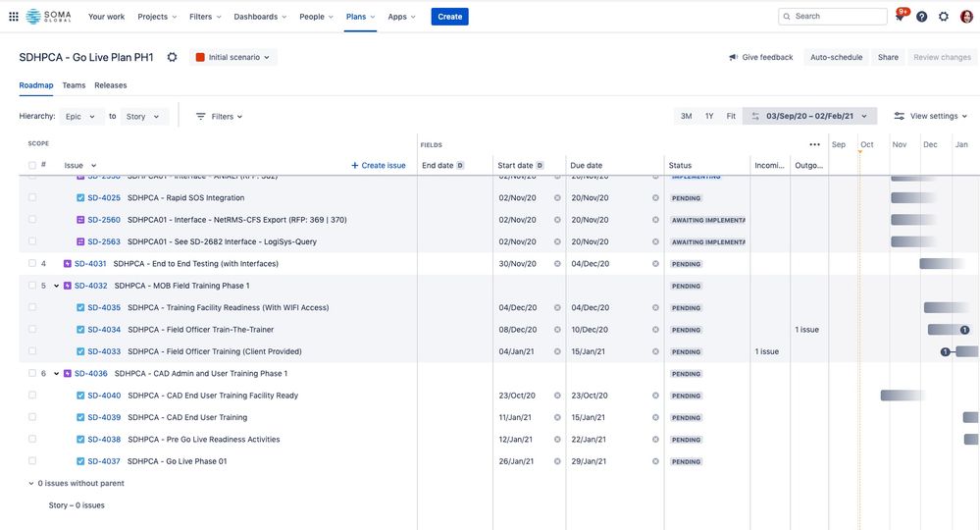
Task: Open the settings gear in top bar
Action: [x=943, y=17]
